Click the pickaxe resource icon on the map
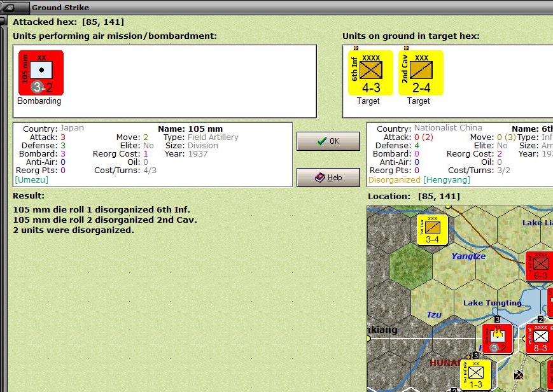This screenshot has width=553, height=392. [x=519, y=375]
